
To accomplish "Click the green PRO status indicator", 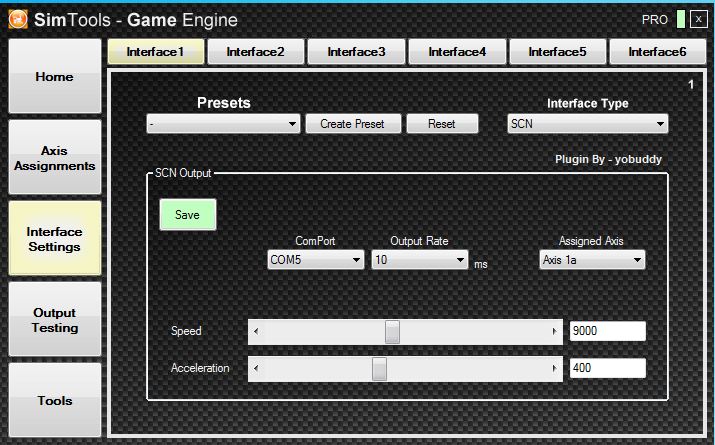I will click(680, 19).
